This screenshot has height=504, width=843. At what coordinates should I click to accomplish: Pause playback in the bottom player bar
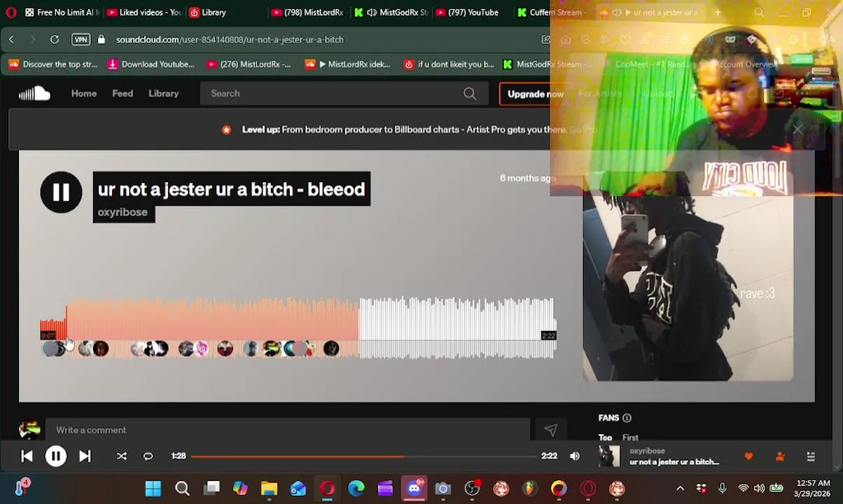[x=56, y=456]
